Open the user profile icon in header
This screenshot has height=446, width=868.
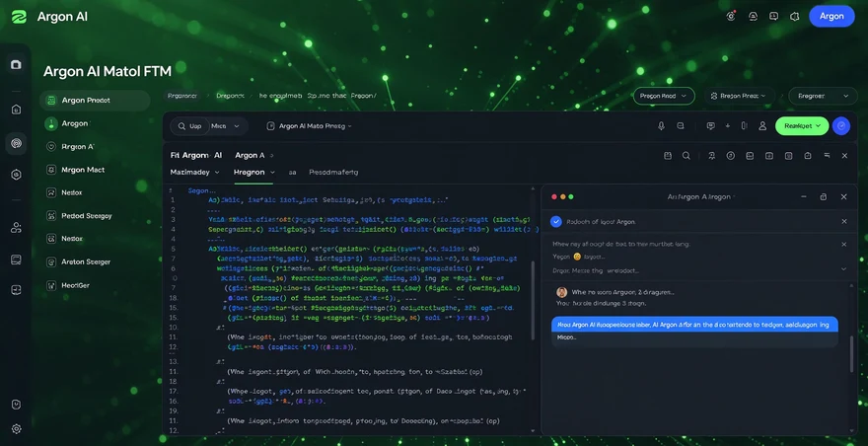(753, 16)
